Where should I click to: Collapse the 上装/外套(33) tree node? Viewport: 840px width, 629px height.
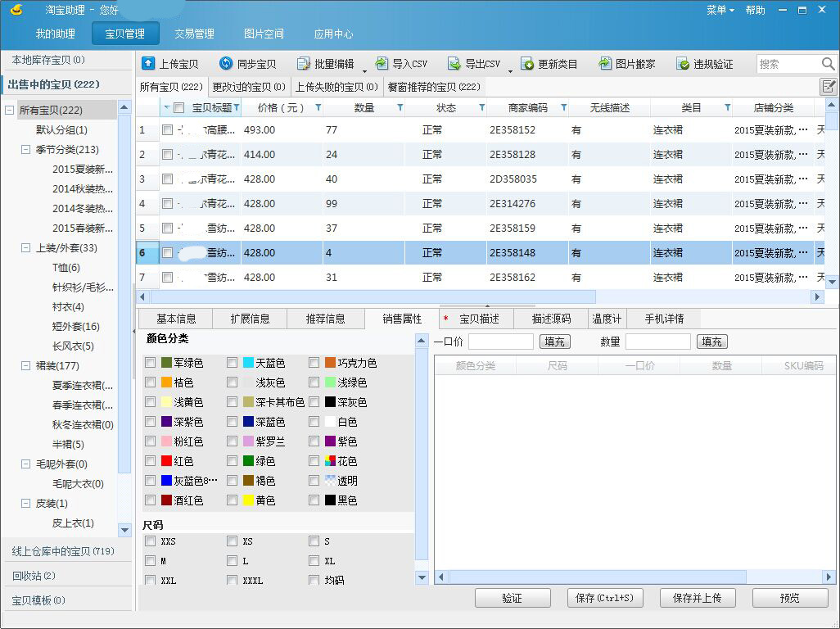[25, 247]
